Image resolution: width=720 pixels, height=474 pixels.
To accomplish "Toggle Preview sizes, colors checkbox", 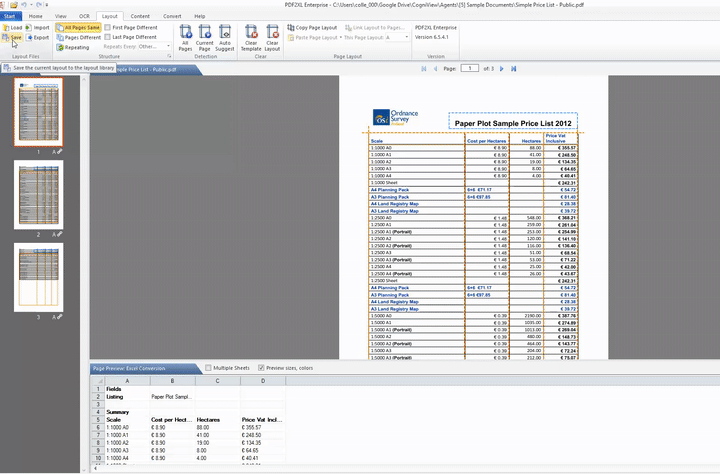I will (x=262, y=368).
